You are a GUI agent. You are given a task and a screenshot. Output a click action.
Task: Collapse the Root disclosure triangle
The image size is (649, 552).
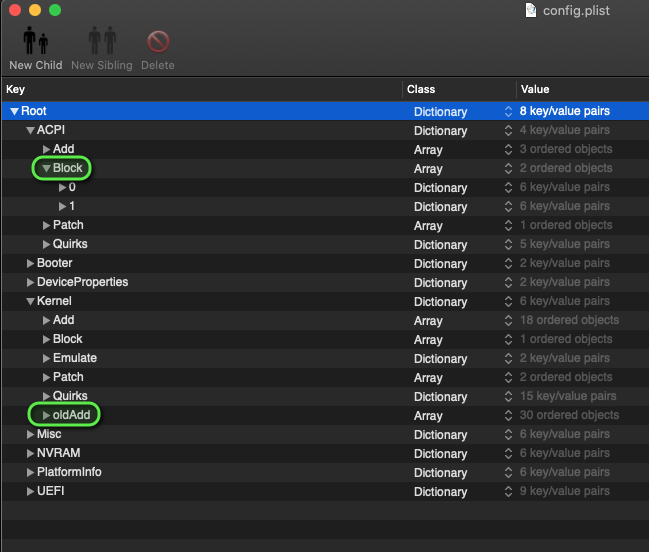click(14, 111)
